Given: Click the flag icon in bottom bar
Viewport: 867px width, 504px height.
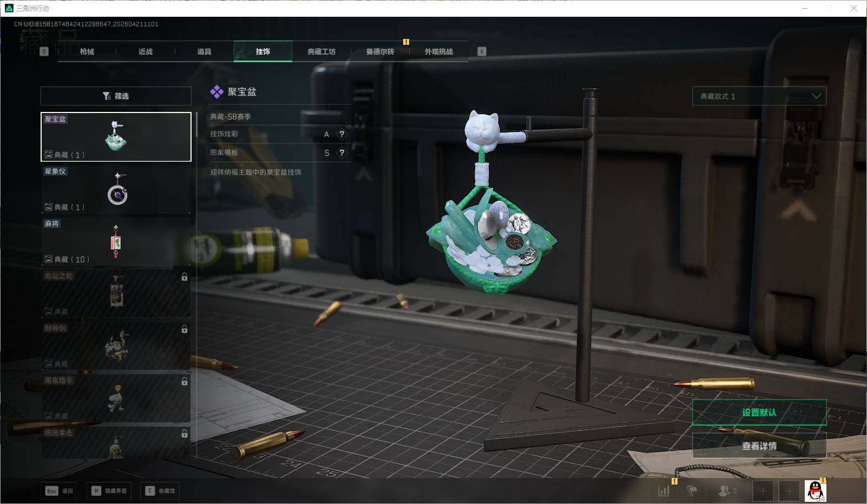Looking at the screenshot, I should 692,491.
